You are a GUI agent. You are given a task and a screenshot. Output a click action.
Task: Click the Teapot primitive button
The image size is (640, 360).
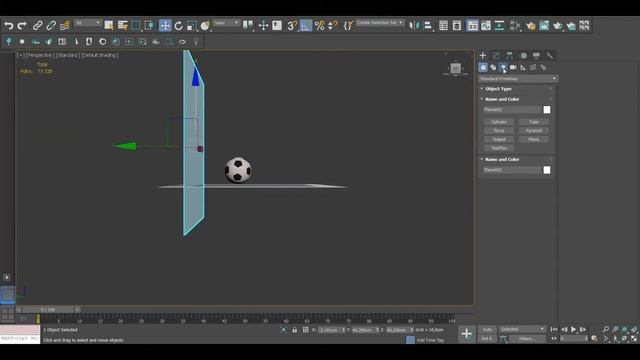click(x=499, y=139)
